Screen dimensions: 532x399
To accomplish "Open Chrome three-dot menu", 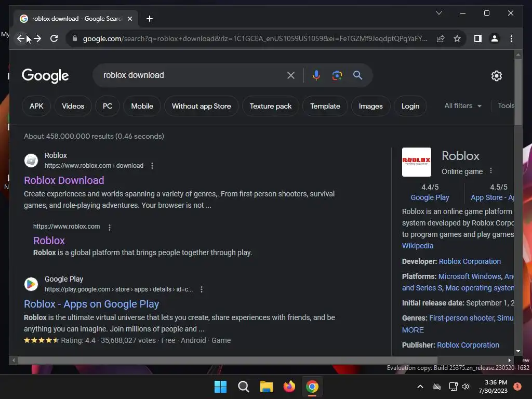I will (511, 38).
